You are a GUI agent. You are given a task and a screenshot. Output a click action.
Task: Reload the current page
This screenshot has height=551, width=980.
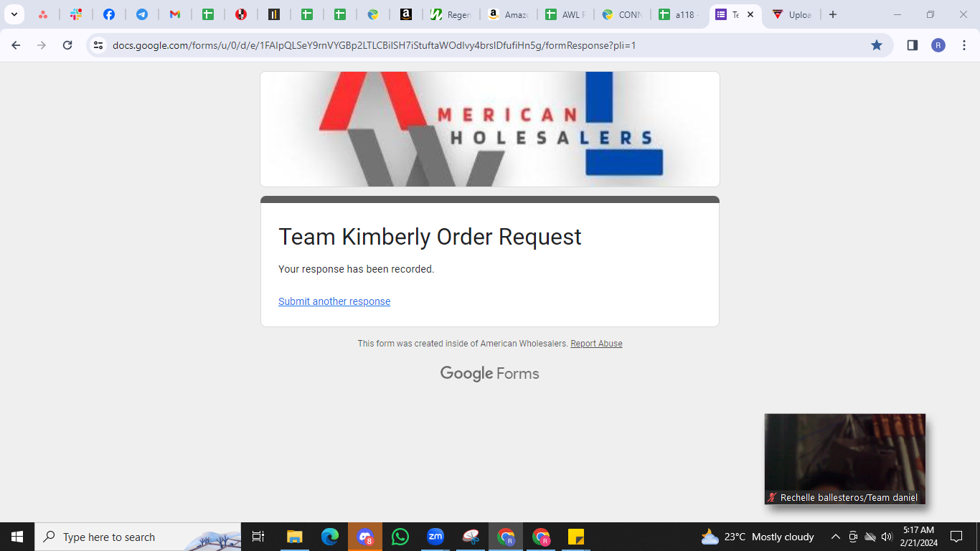[x=67, y=45]
